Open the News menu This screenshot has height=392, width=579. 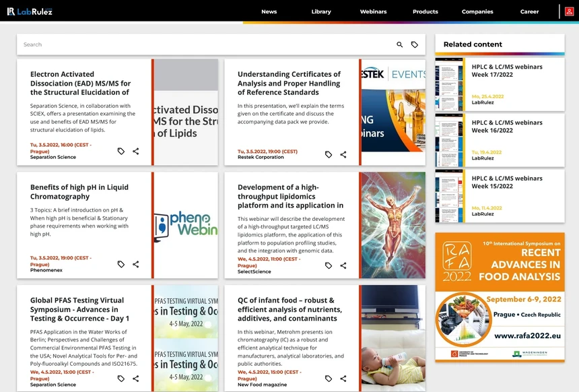pos(269,11)
